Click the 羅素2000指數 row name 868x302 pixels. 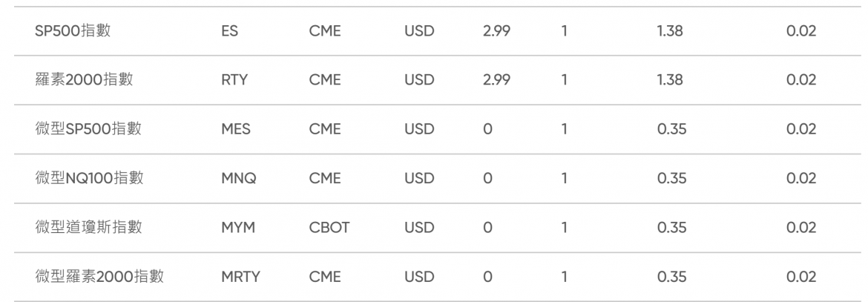pyautogui.click(x=84, y=80)
